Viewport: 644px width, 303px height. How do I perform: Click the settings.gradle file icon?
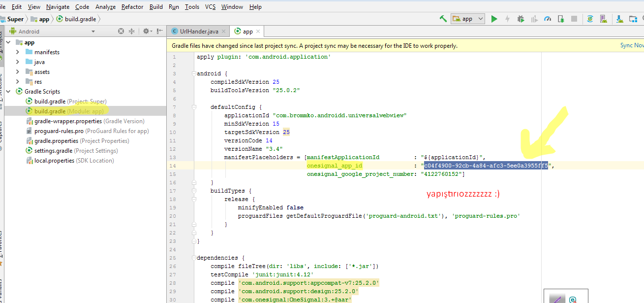click(x=29, y=151)
